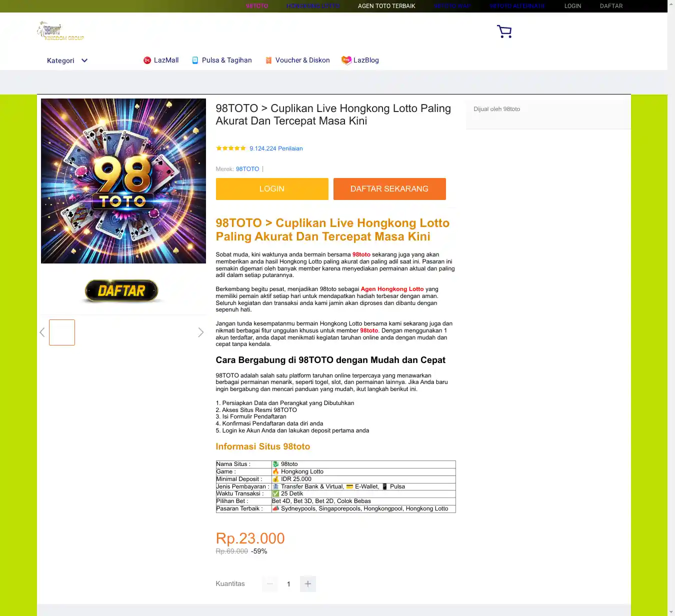Click the yellow LOGIN button

pyautogui.click(x=272, y=189)
